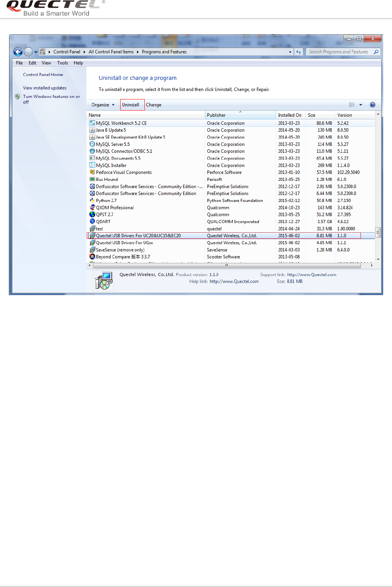This screenshot has height=587, width=392.
Task: Select the QDART program icon
Action: [92, 222]
